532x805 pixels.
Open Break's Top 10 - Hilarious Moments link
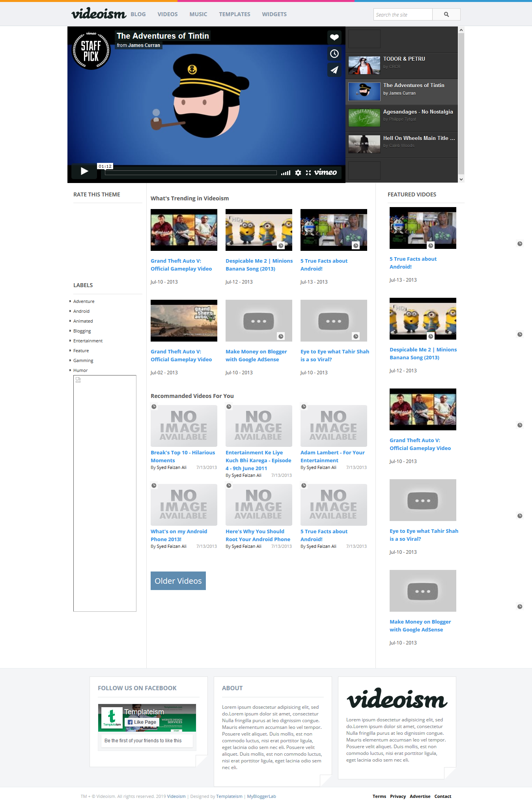tap(183, 456)
